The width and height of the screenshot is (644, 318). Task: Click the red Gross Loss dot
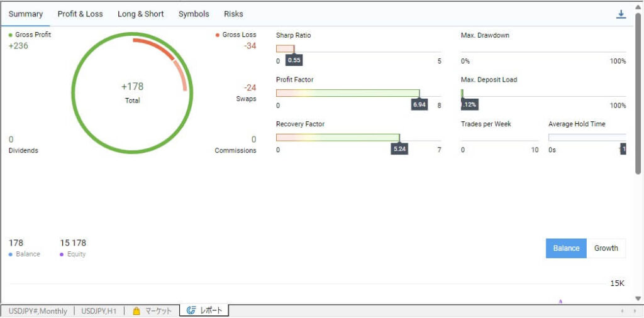pos(218,35)
